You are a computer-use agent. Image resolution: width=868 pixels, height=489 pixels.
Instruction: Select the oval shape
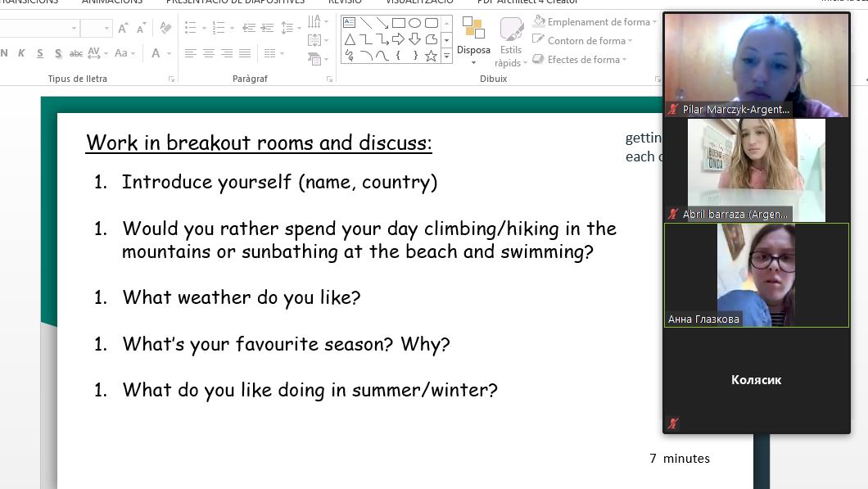414,23
